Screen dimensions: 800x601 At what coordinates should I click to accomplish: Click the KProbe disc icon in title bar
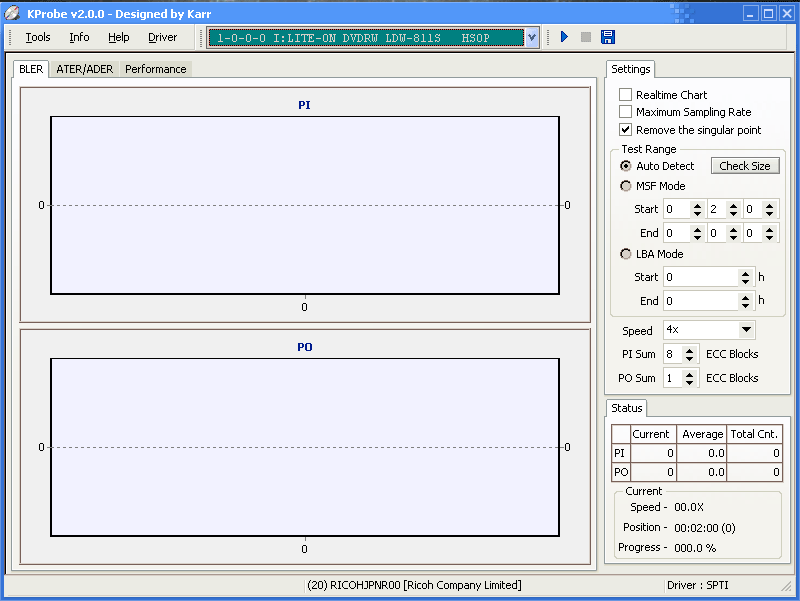tap(13, 13)
